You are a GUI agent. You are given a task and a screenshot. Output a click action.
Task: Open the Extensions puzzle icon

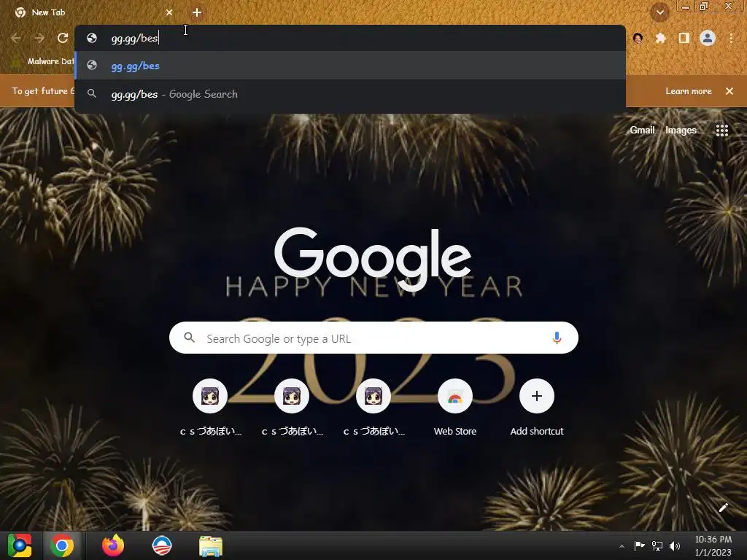[x=661, y=38]
